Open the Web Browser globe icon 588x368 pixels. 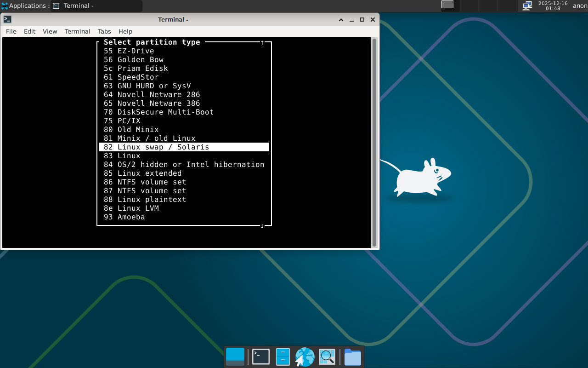click(305, 357)
